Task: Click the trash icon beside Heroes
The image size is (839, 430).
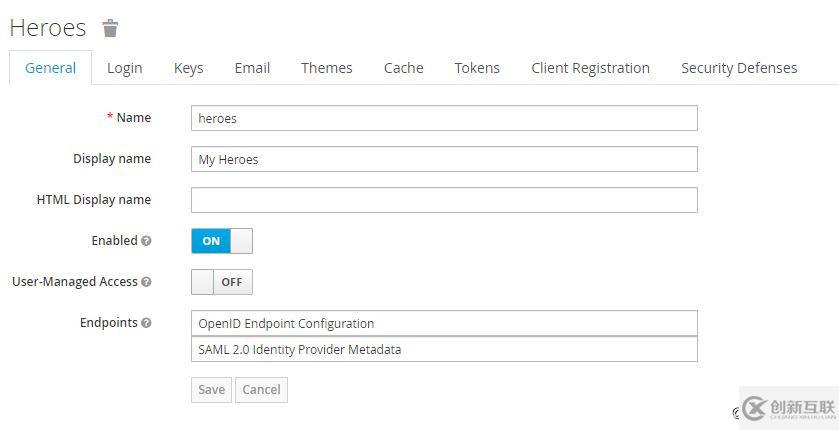Action: click(111, 28)
